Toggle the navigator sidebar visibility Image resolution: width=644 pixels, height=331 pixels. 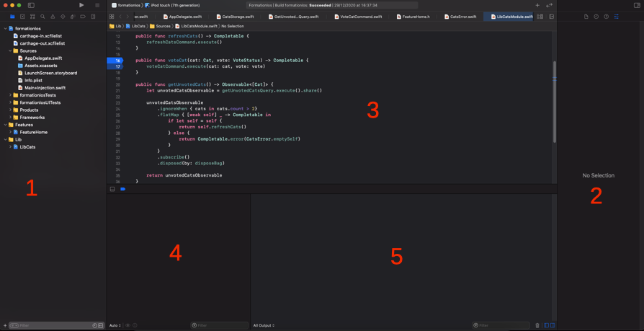31,5
